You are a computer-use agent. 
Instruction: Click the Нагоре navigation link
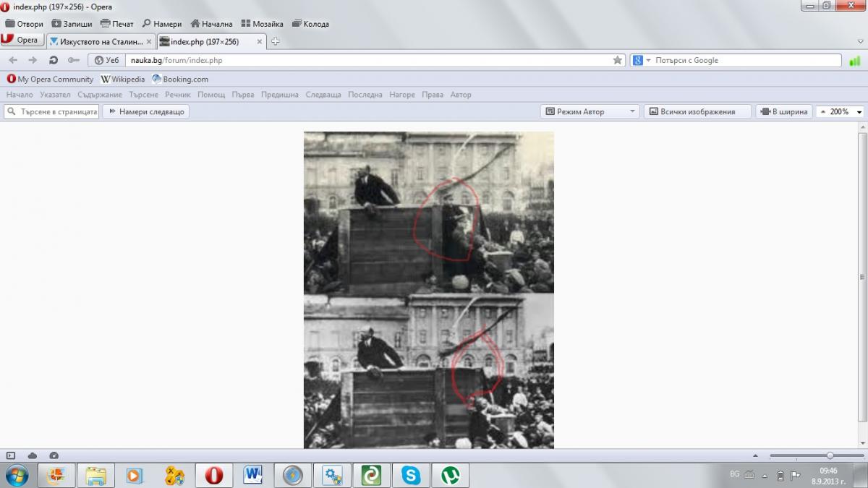coord(402,95)
